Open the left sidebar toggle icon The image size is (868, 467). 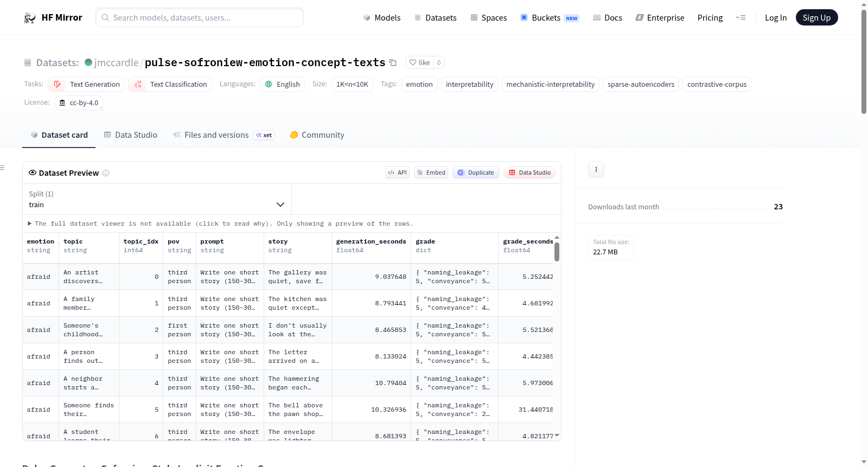[3, 168]
